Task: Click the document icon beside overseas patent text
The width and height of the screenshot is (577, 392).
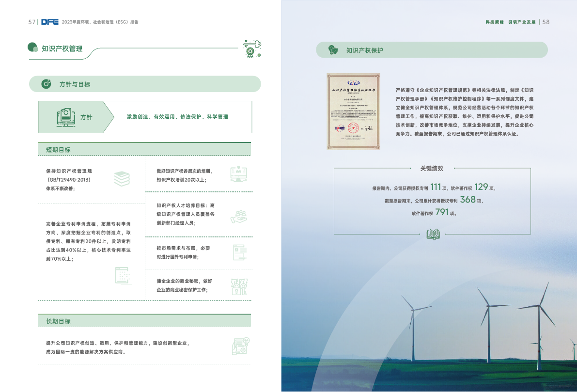Action: point(239,252)
